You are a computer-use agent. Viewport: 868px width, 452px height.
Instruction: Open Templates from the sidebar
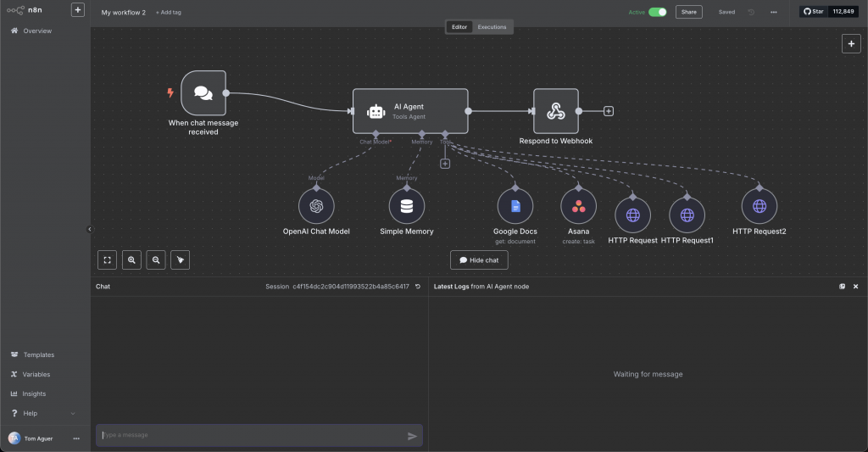pyautogui.click(x=38, y=354)
